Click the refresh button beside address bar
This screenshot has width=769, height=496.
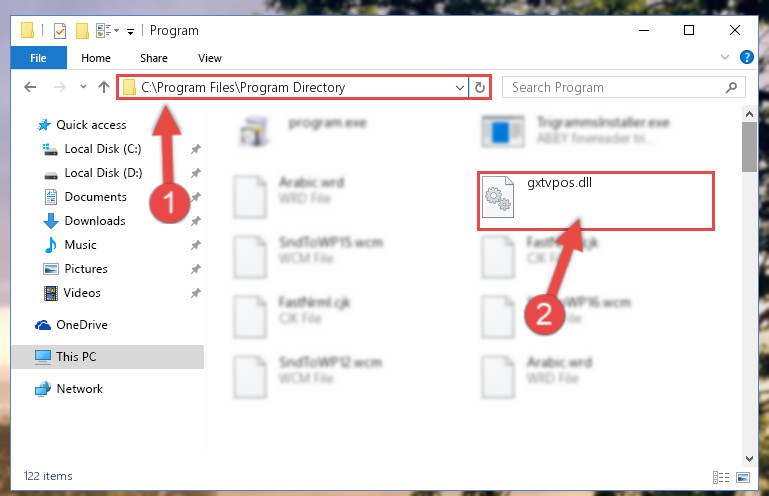click(x=480, y=87)
